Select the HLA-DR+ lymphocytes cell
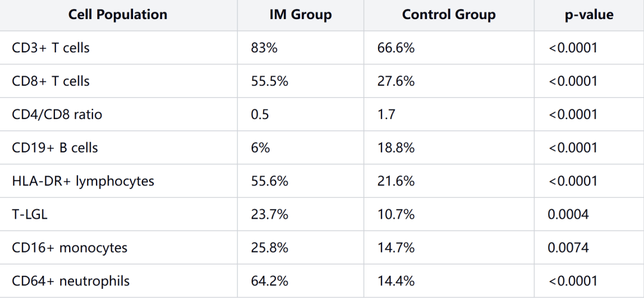 tap(83, 181)
